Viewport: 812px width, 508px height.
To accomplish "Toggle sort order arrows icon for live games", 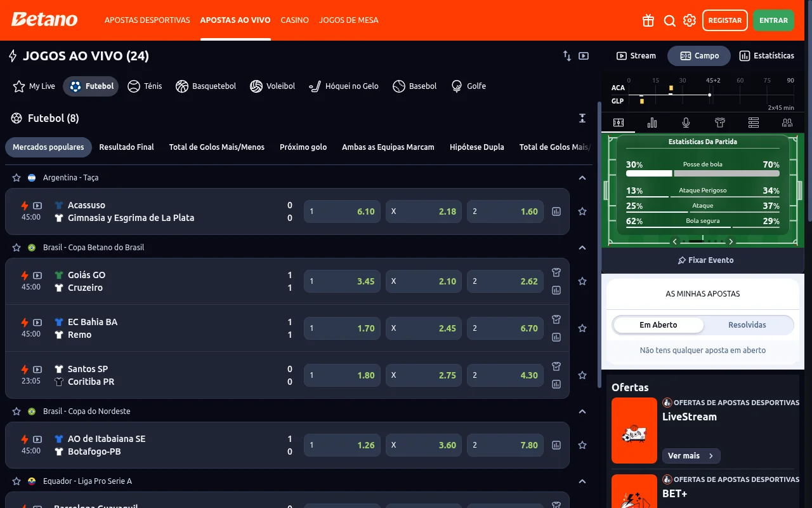I will point(567,56).
